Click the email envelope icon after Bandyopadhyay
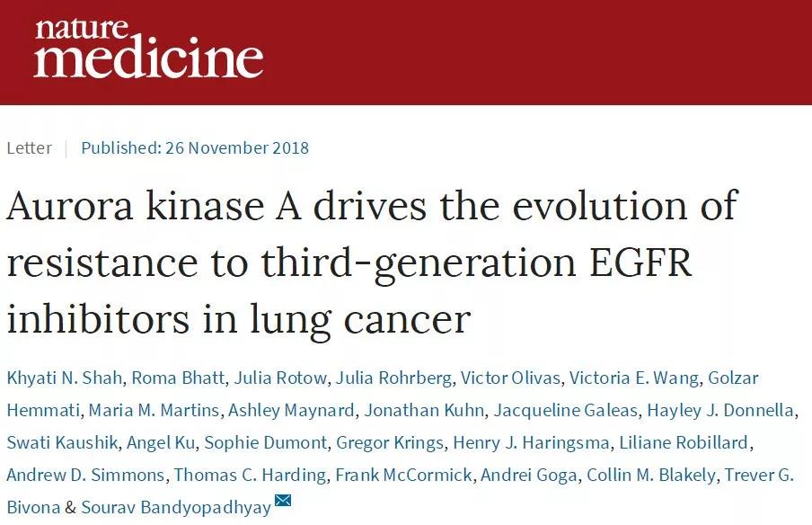This screenshot has width=812, height=525. (x=283, y=501)
